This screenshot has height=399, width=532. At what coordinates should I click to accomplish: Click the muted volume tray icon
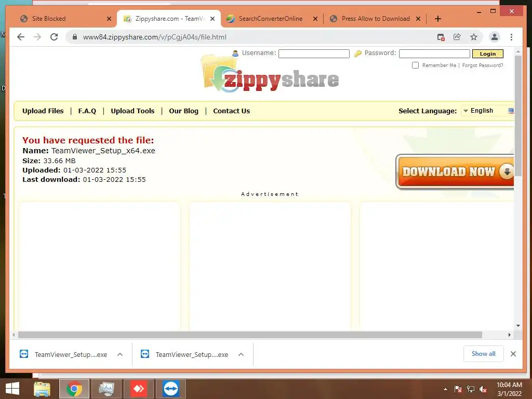tap(483, 389)
